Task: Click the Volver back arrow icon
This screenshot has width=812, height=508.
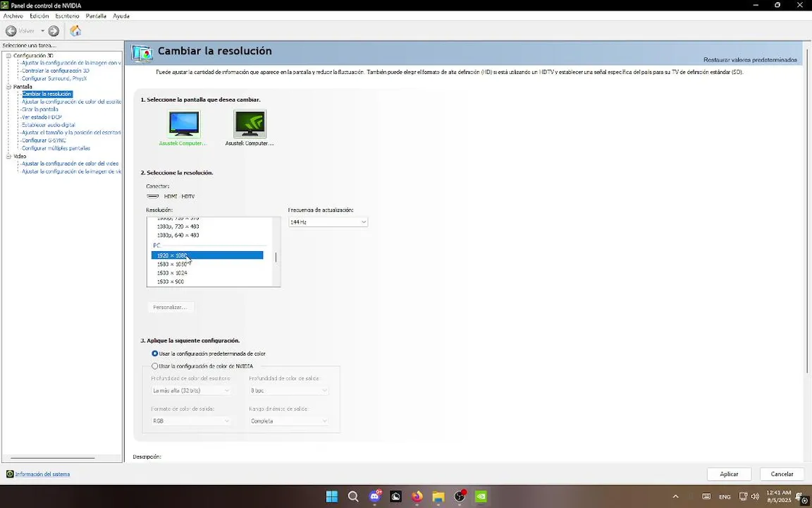Action: 11,31
